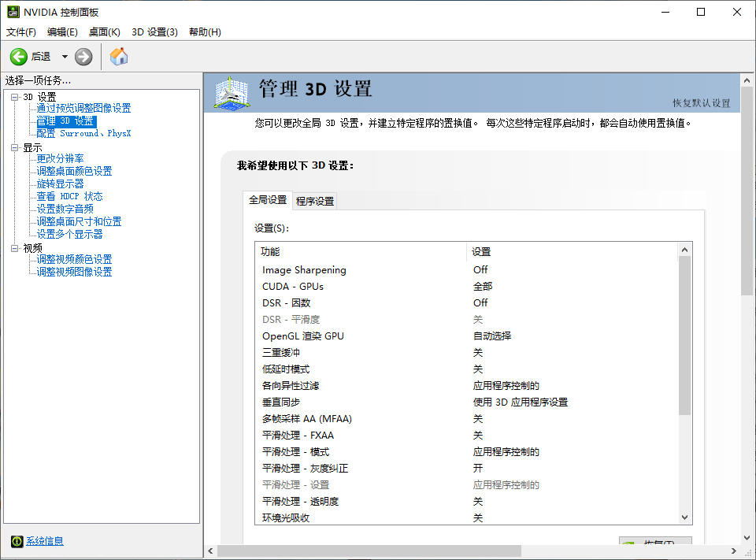Click main pane vertical scroll-up arrow
This screenshot has width=756, height=560.
[747, 80]
